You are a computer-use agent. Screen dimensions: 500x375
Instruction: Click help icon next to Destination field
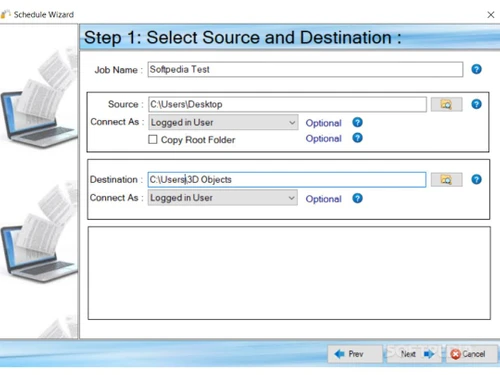point(476,179)
